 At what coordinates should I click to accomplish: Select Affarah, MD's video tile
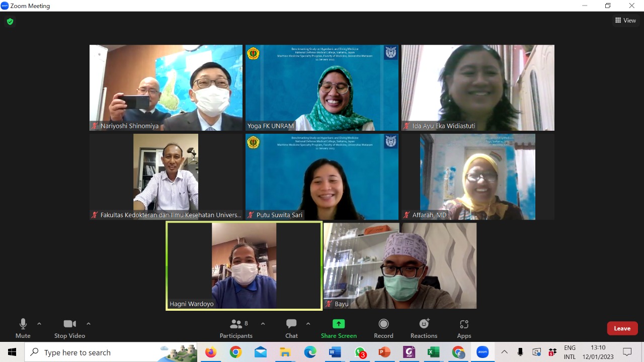point(478,177)
